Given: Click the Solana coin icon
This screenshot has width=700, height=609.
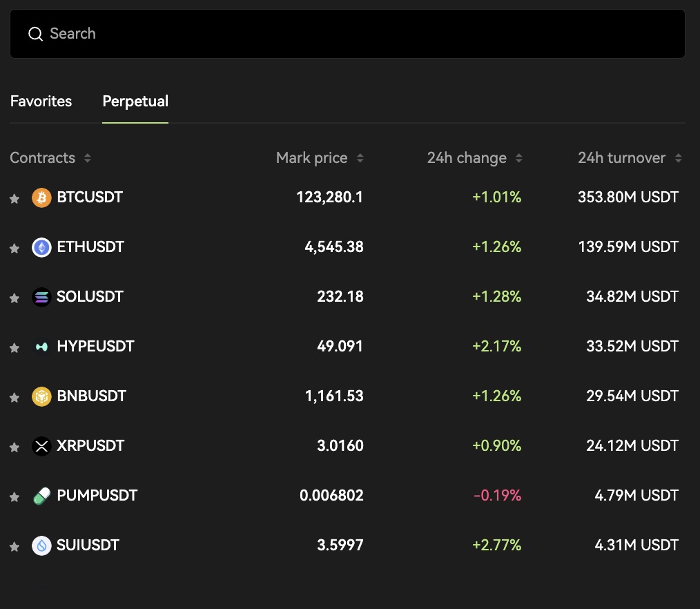Looking at the screenshot, I should (41, 298).
